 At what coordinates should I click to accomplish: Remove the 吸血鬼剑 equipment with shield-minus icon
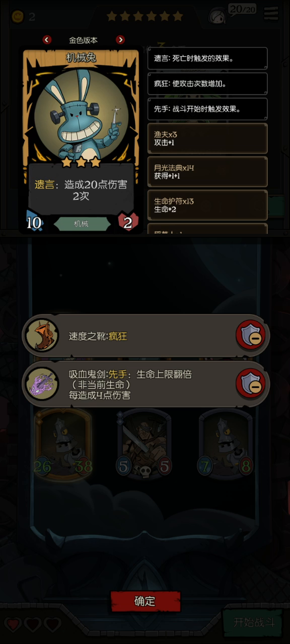coord(251,383)
